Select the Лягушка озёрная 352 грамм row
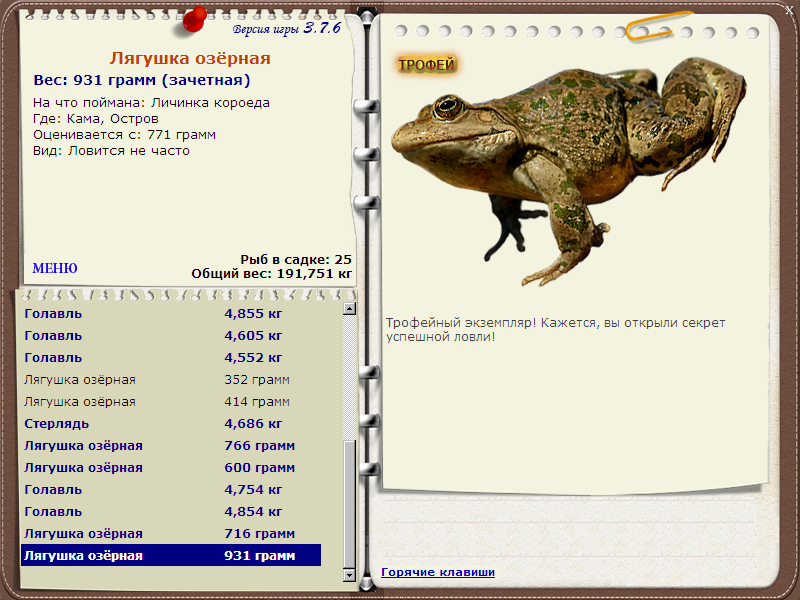The height and width of the screenshot is (600, 800). 171,380
